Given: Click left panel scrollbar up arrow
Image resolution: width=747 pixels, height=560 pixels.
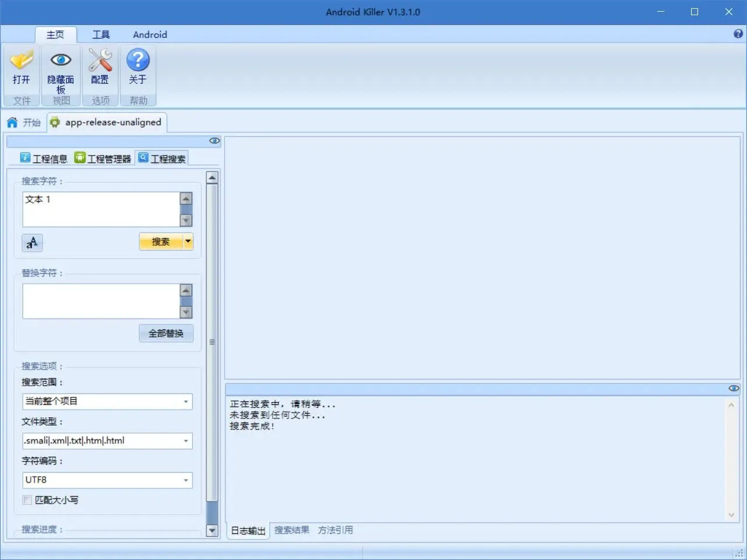Looking at the screenshot, I should point(212,178).
